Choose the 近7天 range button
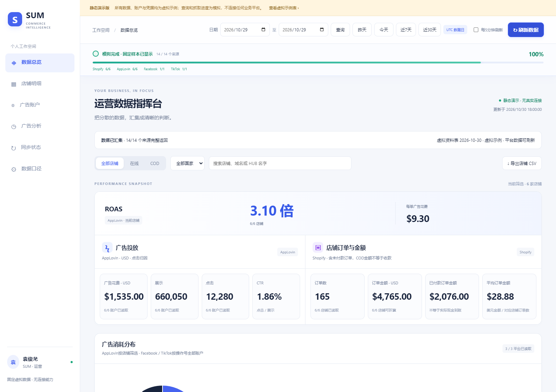The width and height of the screenshot is (556, 392). 406,30
